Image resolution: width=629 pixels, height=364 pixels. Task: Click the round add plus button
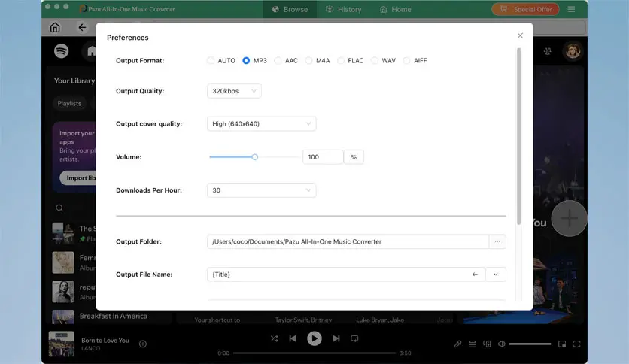tap(569, 219)
